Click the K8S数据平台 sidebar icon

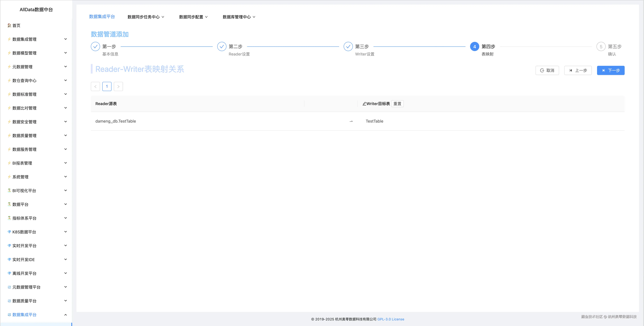pyautogui.click(x=9, y=232)
